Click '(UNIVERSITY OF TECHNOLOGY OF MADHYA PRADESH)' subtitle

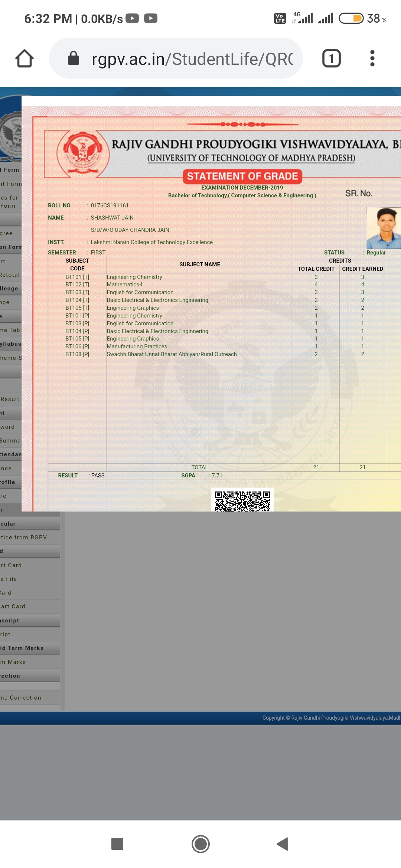coord(251,158)
